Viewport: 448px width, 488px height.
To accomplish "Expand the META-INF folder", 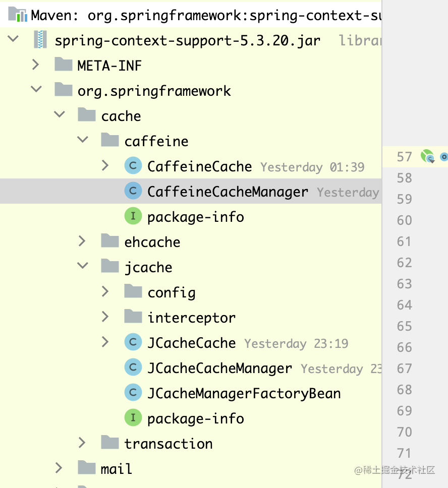I will [x=34, y=65].
